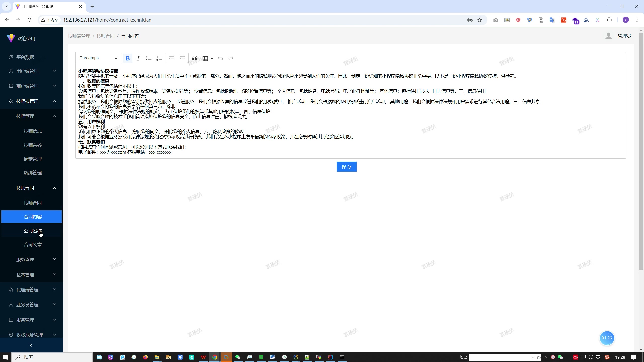Open the Paragraph heading dropdown
This screenshot has width=644, height=362.
(x=98, y=58)
